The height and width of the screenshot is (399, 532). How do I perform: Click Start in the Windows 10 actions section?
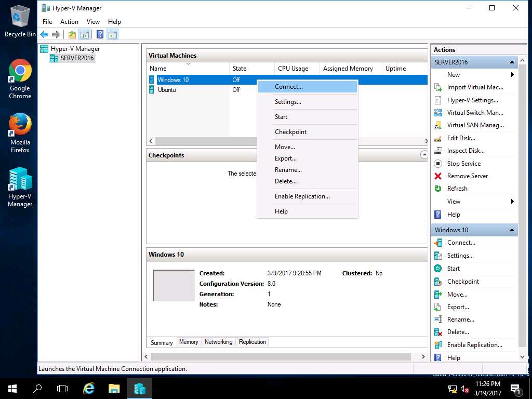tap(453, 269)
